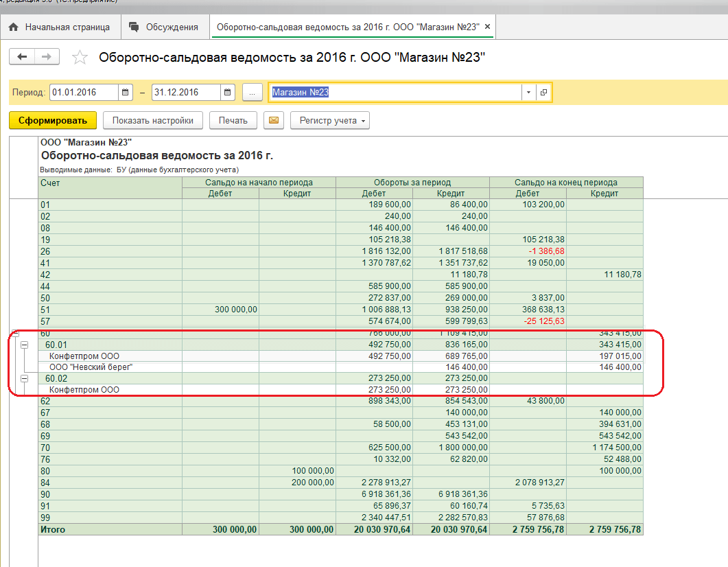Screen dimensions: 728x567
Task: Click the Печать button
Action: (x=233, y=121)
